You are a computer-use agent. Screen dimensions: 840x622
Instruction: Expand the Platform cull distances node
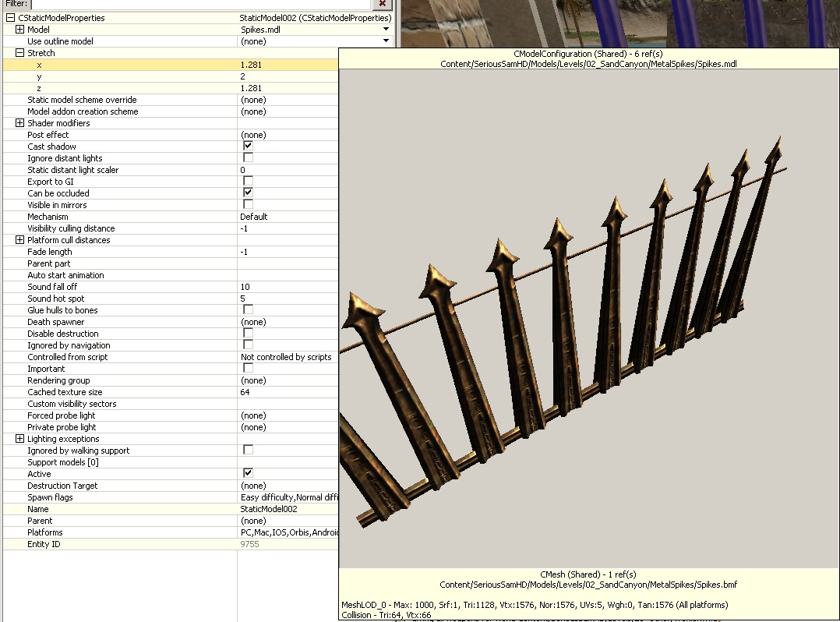tap(19, 240)
